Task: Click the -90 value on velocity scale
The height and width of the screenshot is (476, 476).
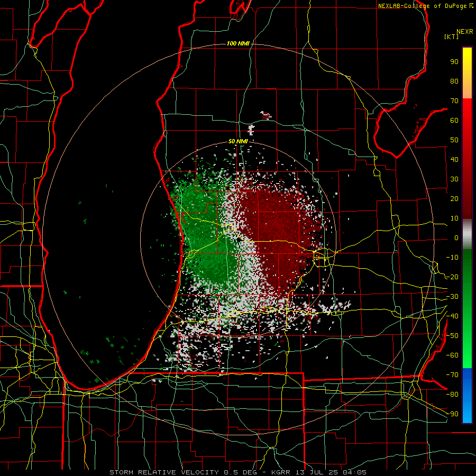Action: 452,414
